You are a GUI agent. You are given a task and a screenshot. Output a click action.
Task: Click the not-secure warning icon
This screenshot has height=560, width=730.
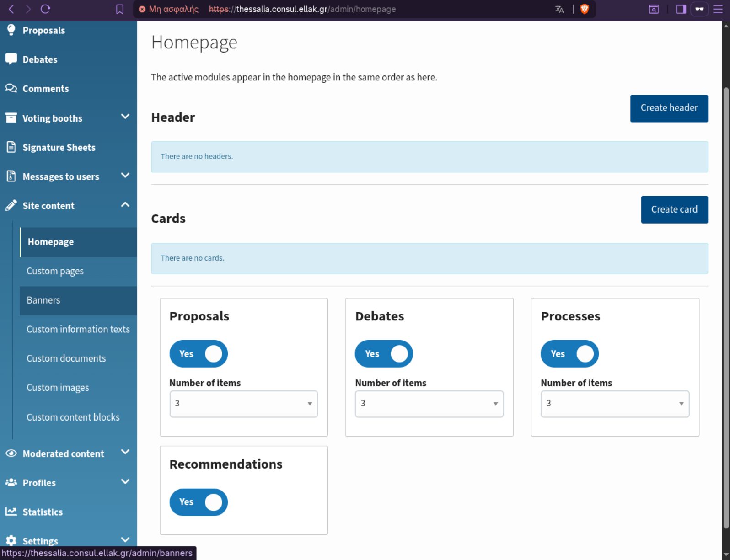click(142, 9)
